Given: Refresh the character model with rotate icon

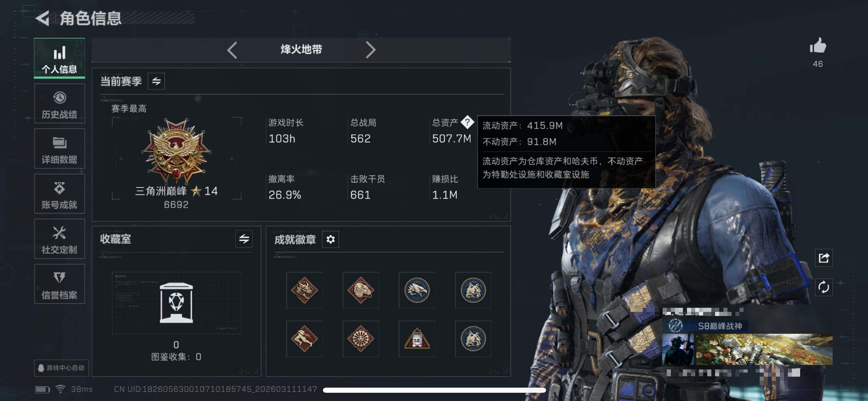Looking at the screenshot, I should click(823, 287).
